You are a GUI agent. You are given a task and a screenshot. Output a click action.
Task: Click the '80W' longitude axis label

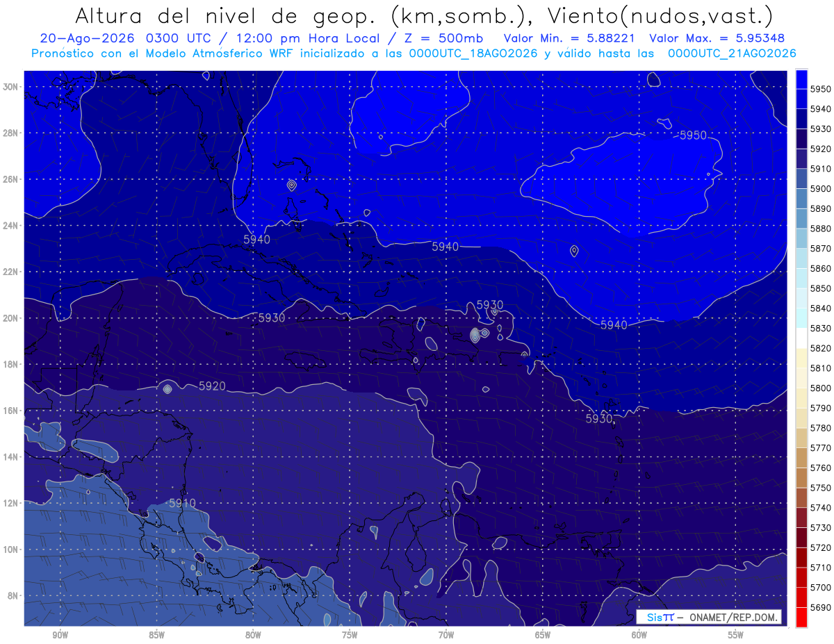point(253,635)
